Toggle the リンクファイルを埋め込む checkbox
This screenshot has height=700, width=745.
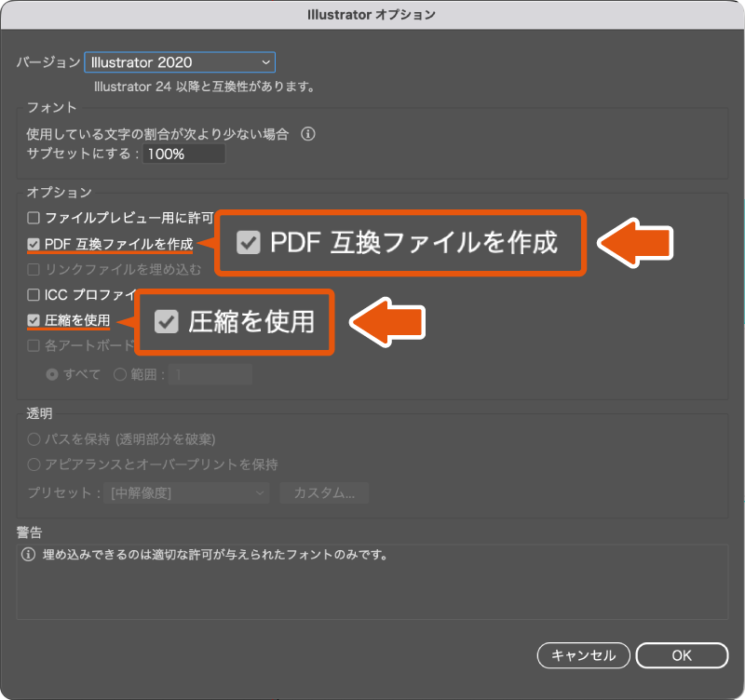coord(34,270)
